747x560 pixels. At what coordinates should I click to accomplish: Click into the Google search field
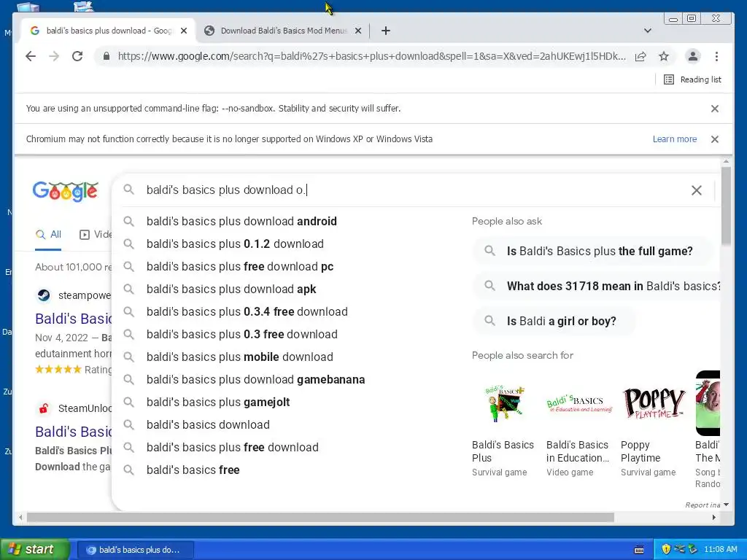pyautogui.click(x=414, y=190)
